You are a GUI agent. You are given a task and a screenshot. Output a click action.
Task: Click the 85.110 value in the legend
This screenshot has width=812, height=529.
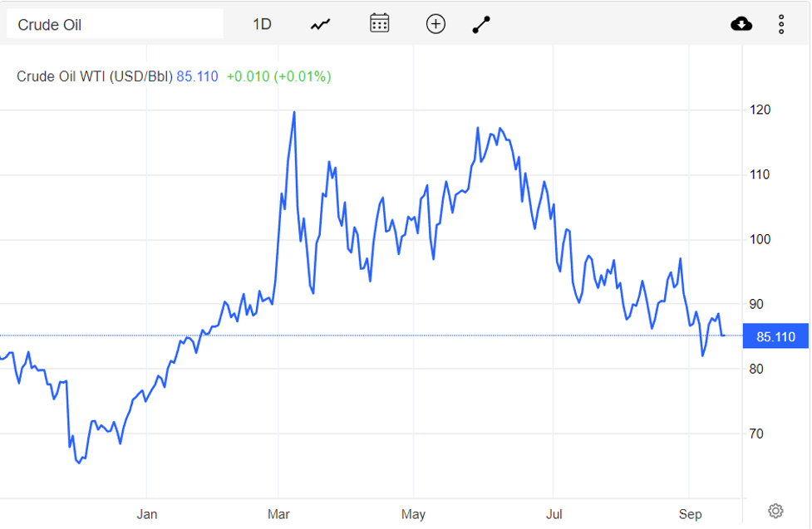197,76
